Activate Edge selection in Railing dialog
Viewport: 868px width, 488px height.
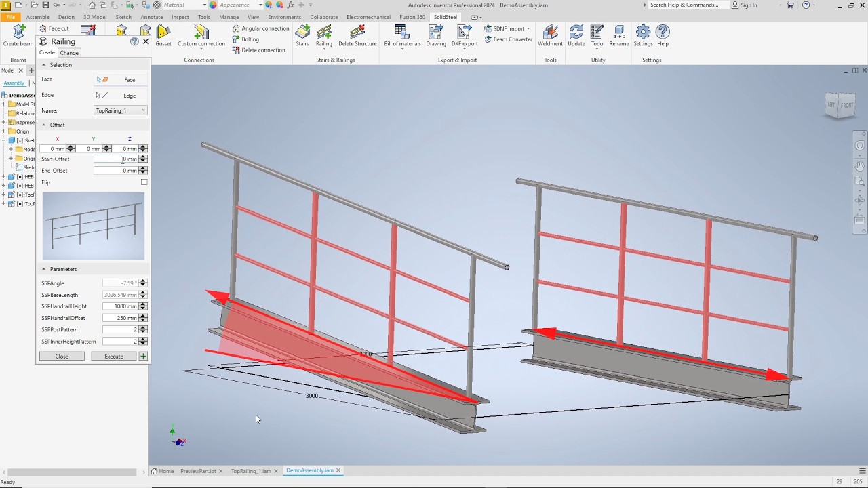point(121,96)
